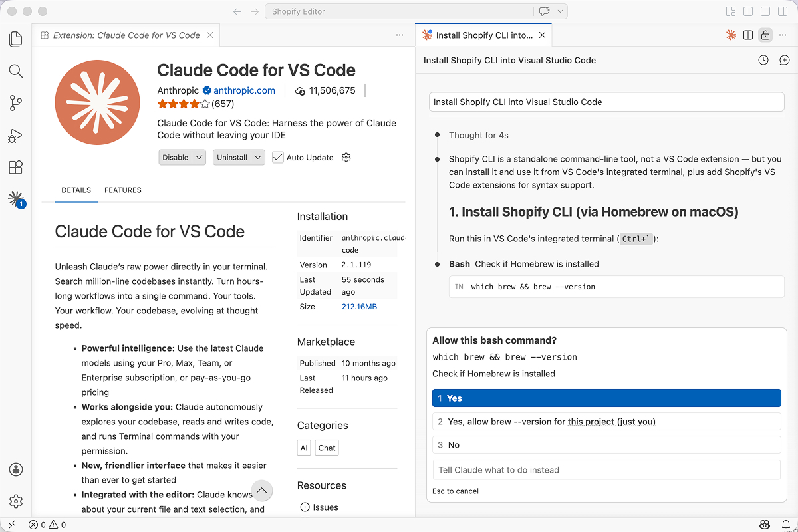
Task: Open conversation history via the clock icon
Action: (763, 60)
